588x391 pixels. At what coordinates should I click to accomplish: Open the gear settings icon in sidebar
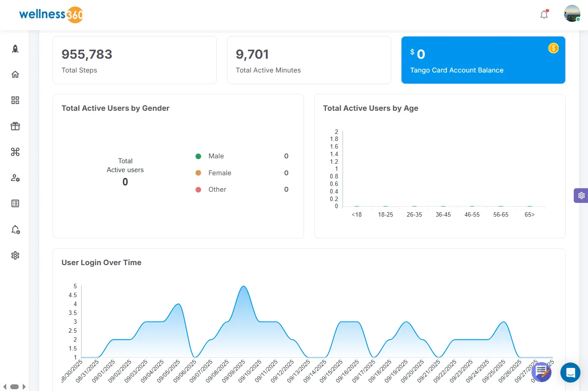click(x=15, y=255)
